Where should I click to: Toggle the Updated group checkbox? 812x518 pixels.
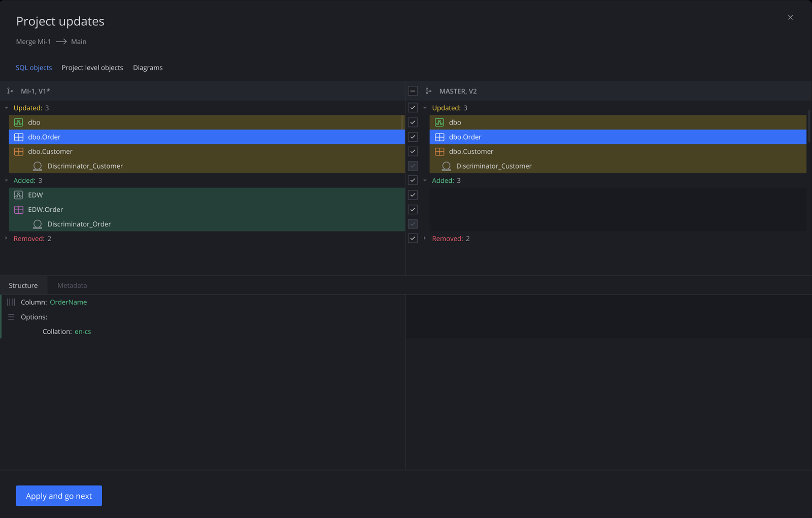(413, 108)
